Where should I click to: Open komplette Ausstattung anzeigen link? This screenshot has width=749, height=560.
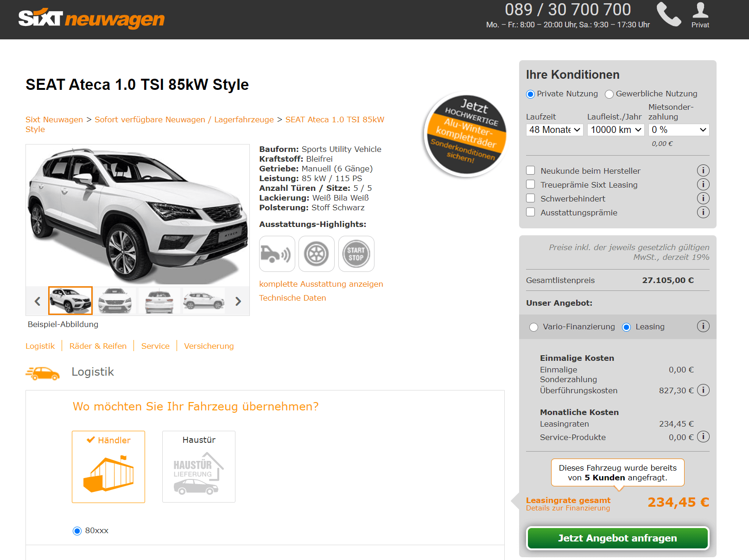pyautogui.click(x=321, y=284)
